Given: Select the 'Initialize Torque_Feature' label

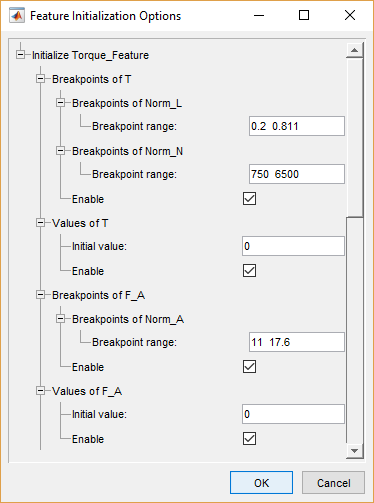Looking at the screenshot, I should pyautogui.click(x=90, y=55).
